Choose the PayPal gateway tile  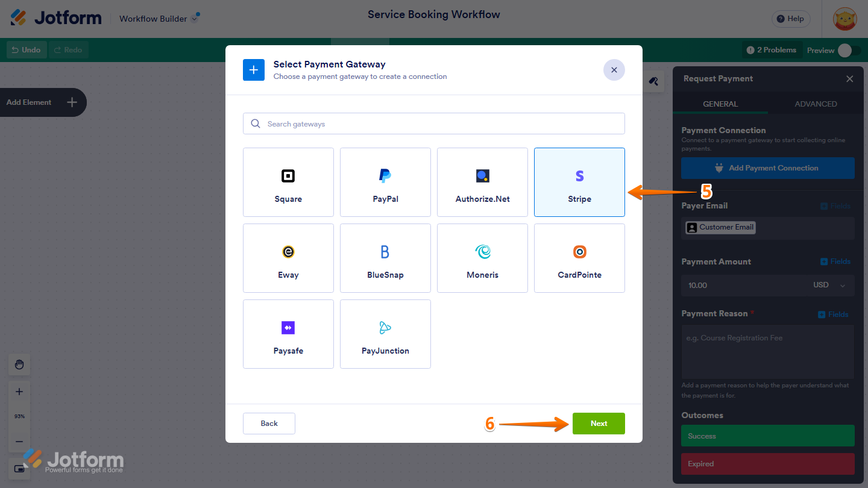click(x=385, y=182)
